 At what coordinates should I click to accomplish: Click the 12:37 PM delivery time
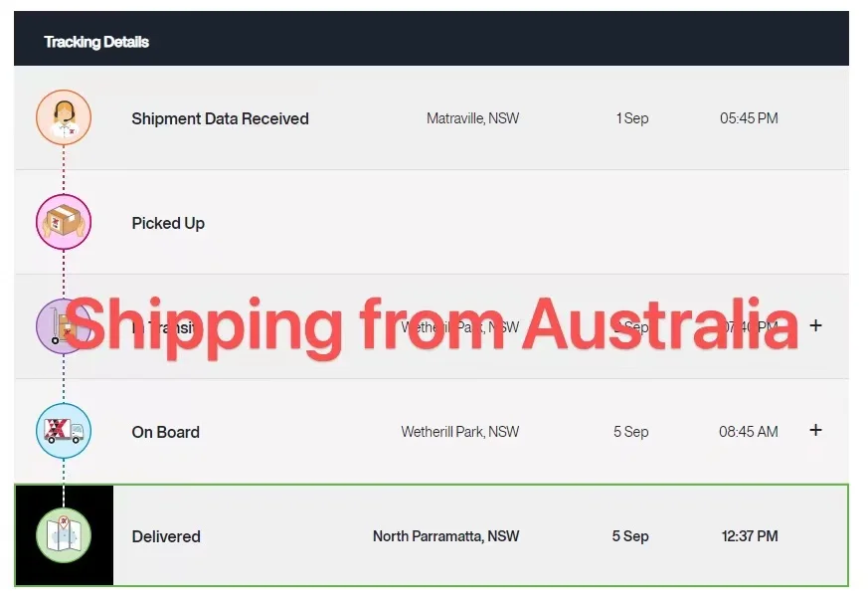(x=752, y=536)
